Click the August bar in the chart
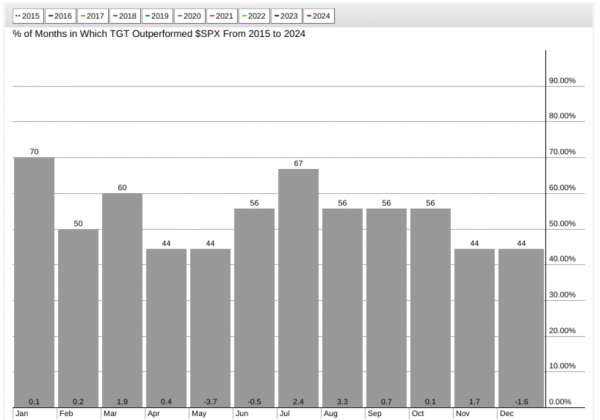This screenshot has width=600, height=420. (342, 308)
